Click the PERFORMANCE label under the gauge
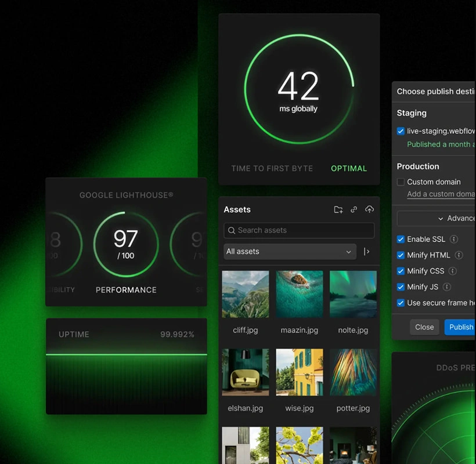476x464 pixels. tap(127, 290)
